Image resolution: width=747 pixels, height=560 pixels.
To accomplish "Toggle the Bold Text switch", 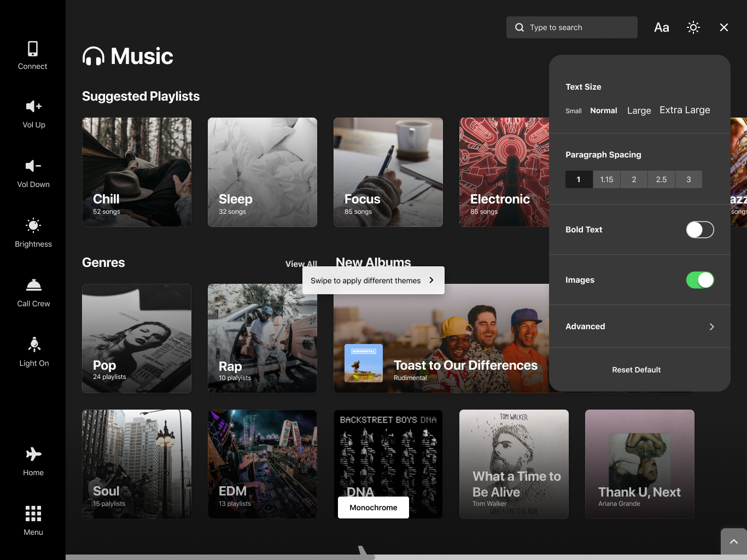I will click(x=700, y=230).
